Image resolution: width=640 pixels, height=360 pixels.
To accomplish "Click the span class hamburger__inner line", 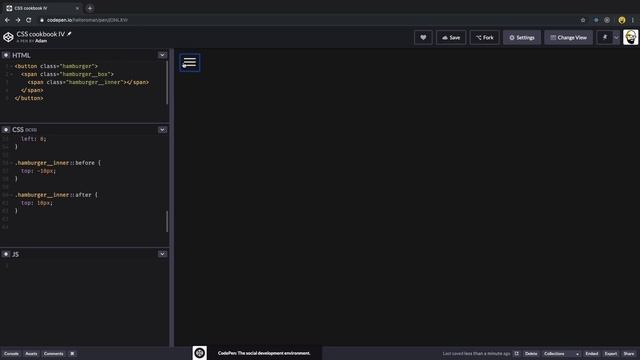I will 88,82.
